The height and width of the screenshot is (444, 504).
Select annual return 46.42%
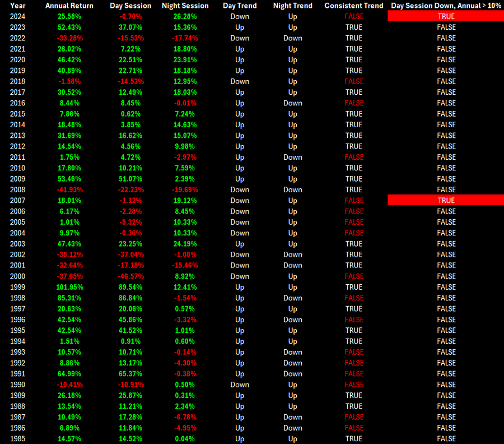[69, 60]
